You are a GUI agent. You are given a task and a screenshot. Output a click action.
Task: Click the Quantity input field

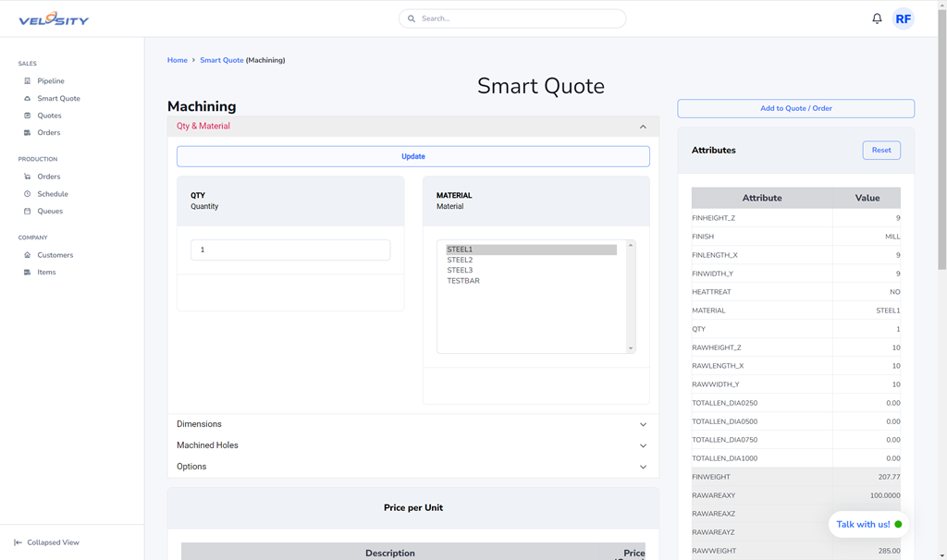[x=290, y=250]
